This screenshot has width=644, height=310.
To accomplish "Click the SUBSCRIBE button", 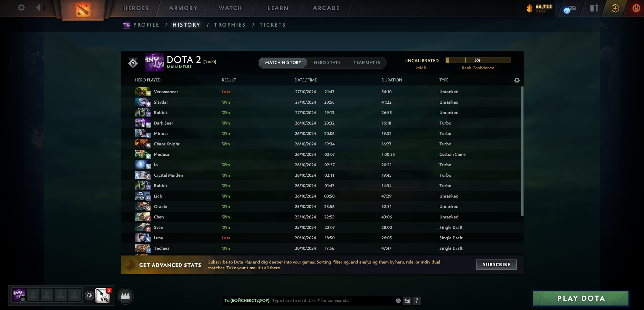I will click(496, 265).
